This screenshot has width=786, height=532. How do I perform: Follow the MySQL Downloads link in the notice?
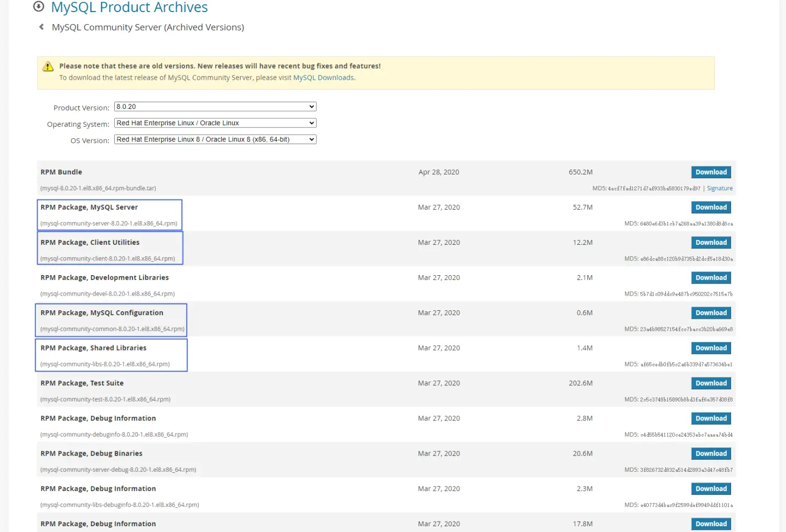click(323, 78)
